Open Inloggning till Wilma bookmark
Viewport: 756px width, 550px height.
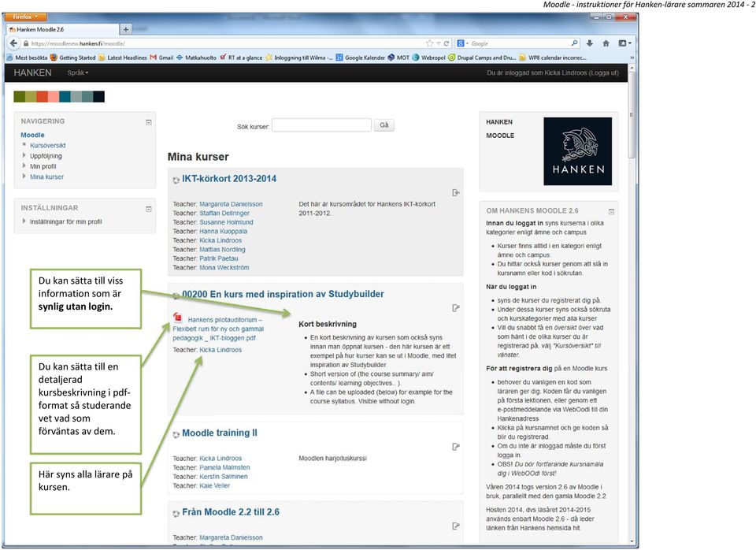pos(299,58)
